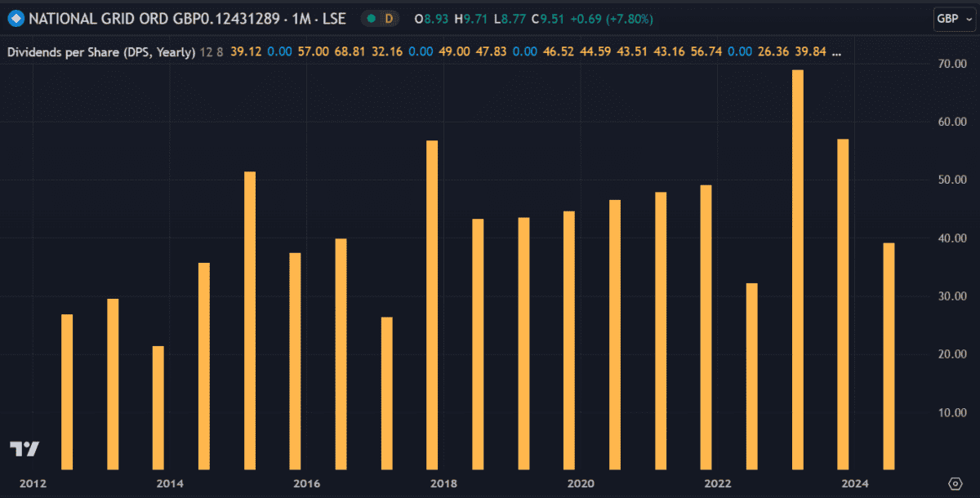Click the National Grid symbol logo icon

click(15, 18)
